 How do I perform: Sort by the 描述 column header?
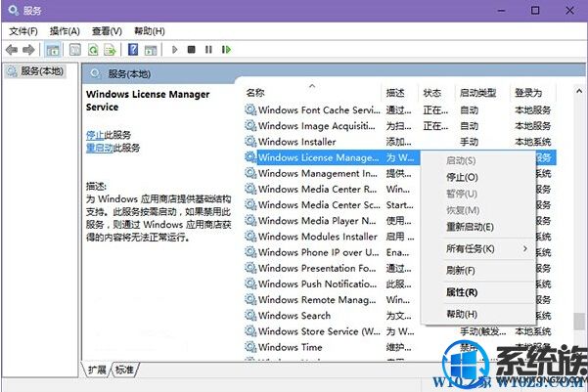pos(400,92)
